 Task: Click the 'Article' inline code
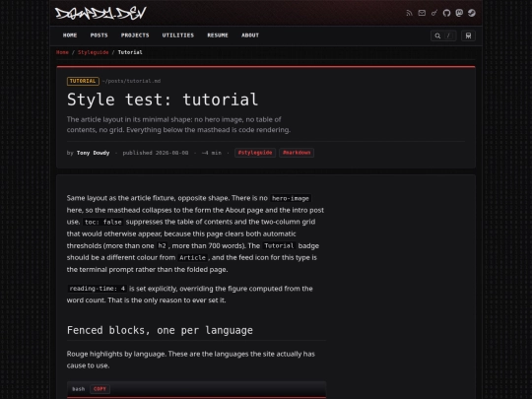[x=192, y=257]
